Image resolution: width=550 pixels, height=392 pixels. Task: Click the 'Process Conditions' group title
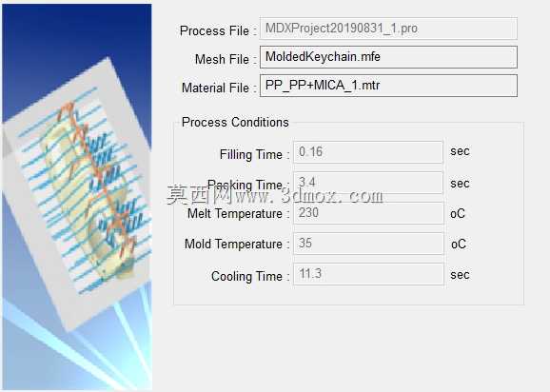pos(235,123)
